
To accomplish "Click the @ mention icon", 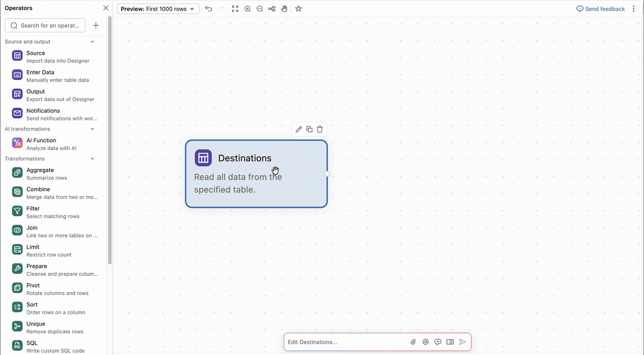I will [426, 342].
